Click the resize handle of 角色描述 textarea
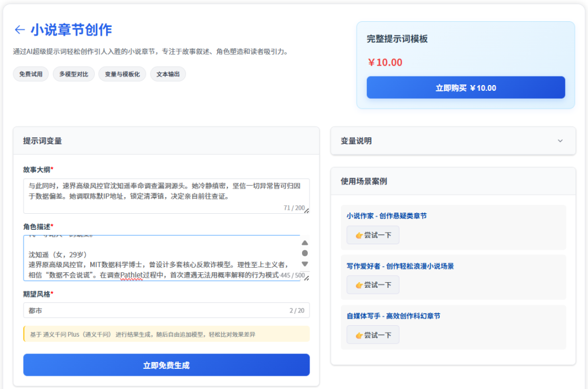This screenshot has height=389, width=588. [307, 278]
